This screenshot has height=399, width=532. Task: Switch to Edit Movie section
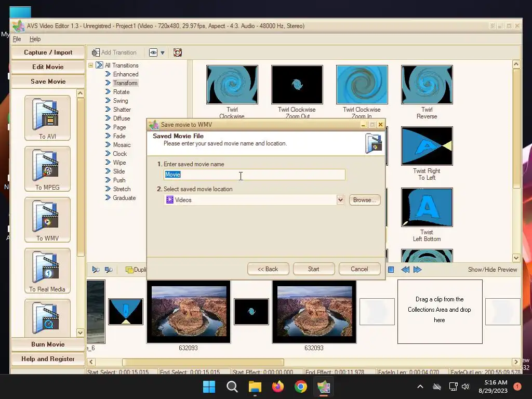(x=48, y=67)
